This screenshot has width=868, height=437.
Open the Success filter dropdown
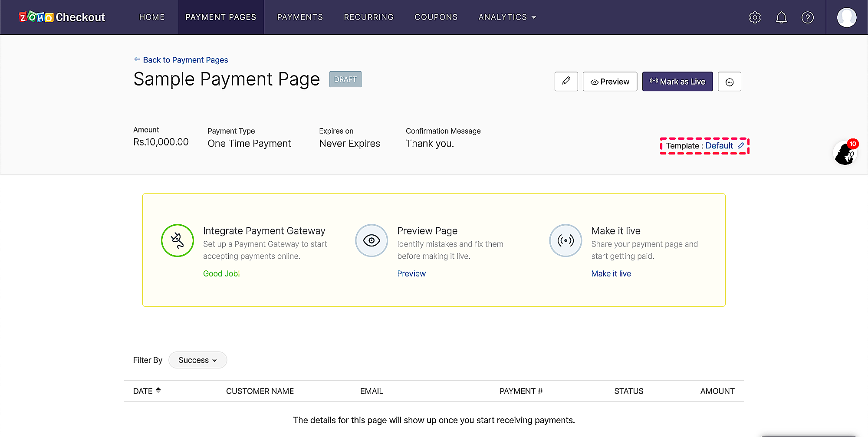[197, 360]
